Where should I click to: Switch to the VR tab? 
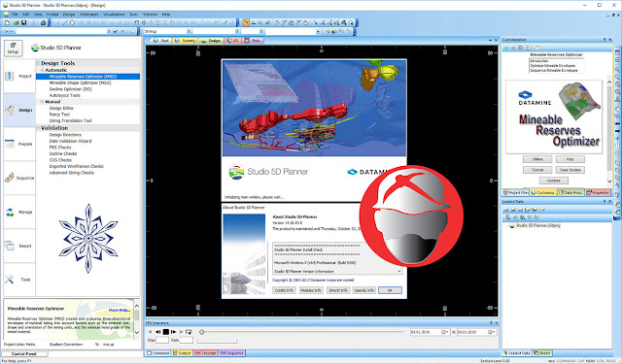click(233, 41)
